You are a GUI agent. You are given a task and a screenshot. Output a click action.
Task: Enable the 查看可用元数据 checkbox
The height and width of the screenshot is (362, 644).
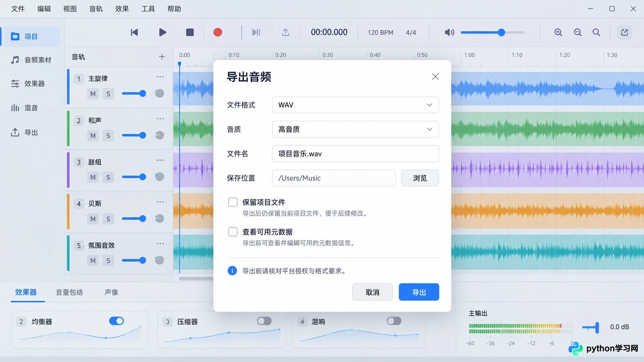click(233, 232)
